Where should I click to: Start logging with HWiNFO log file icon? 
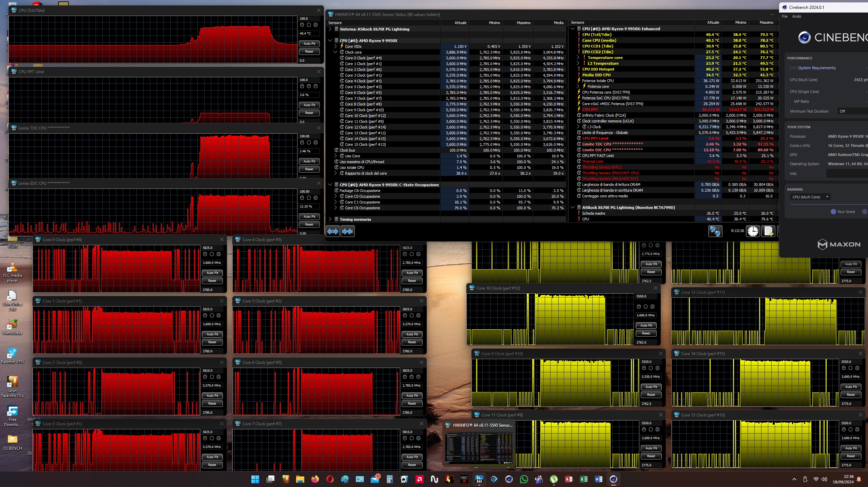click(768, 231)
